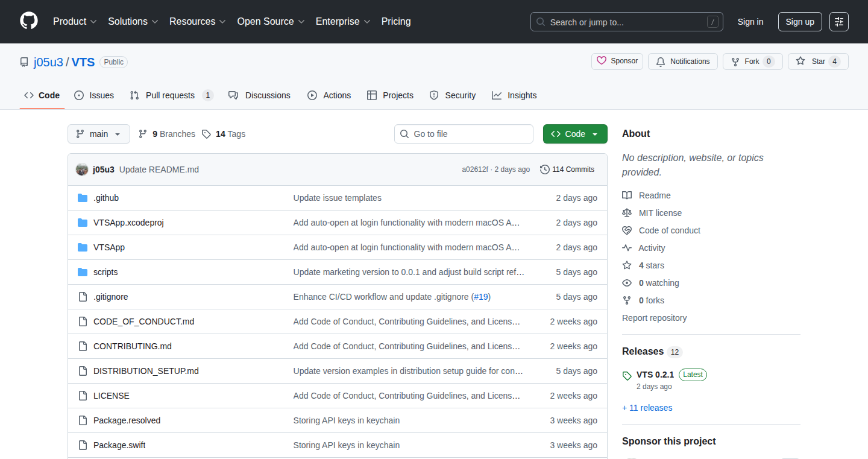
Task: Click the Report repository link
Action: pyautogui.click(x=655, y=318)
